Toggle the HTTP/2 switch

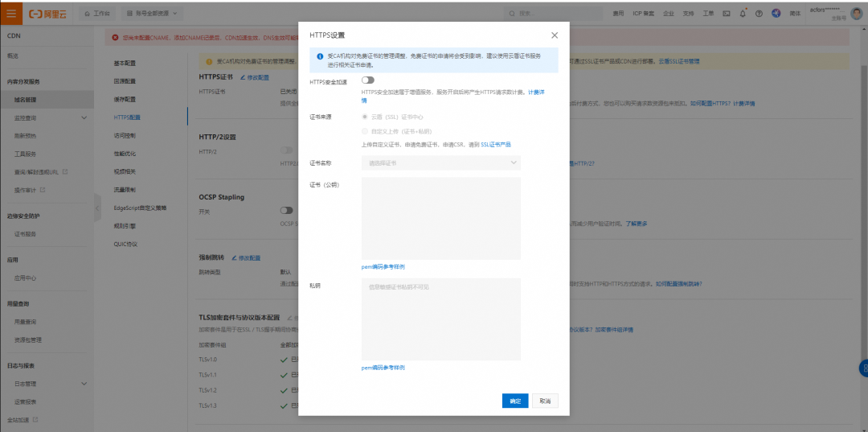pos(286,150)
